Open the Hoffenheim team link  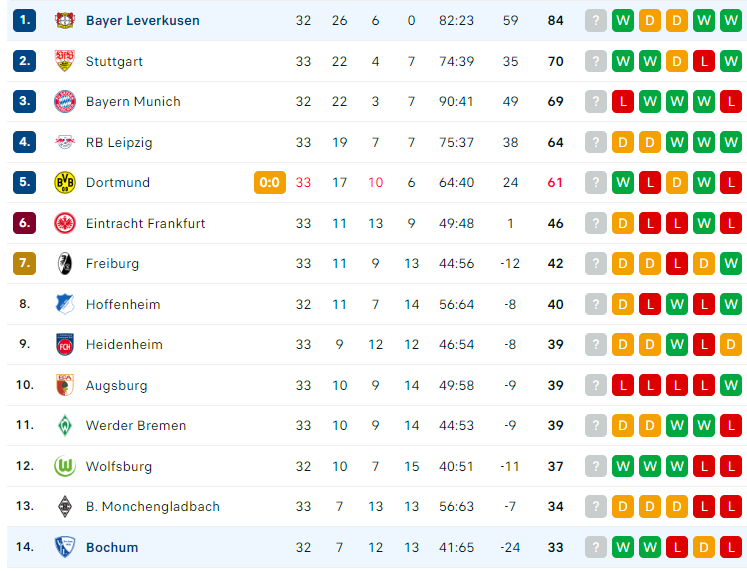tap(123, 304)
